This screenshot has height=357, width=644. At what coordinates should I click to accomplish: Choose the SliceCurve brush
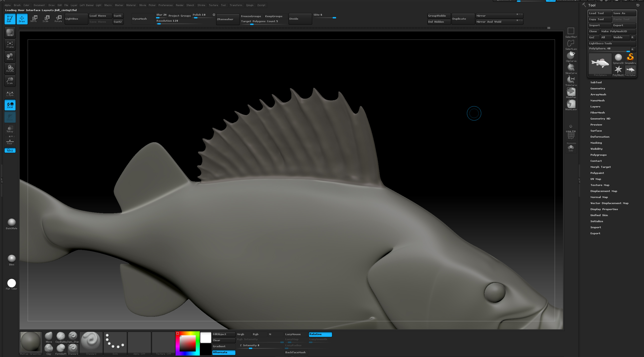pyautogui.click(x=571, y=69)
